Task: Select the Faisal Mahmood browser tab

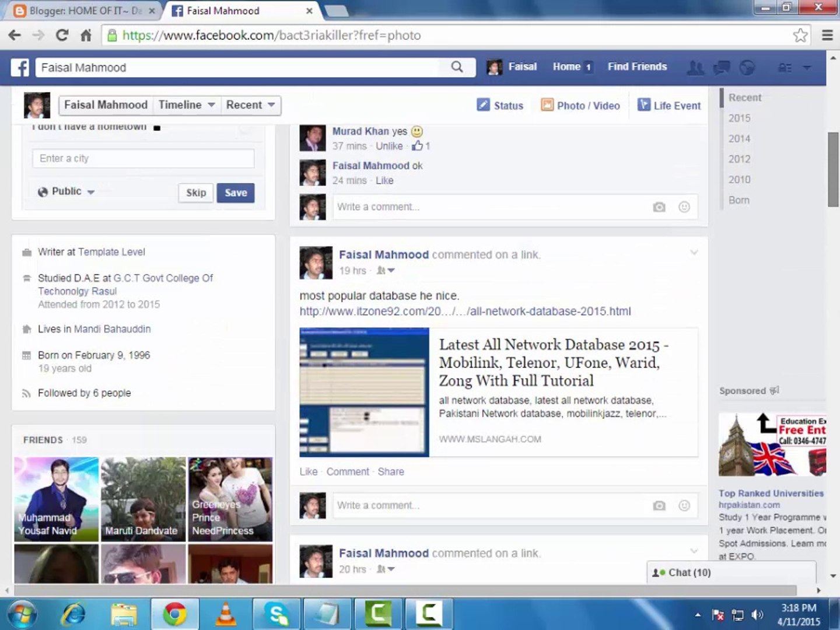Action: pos(241,10)
